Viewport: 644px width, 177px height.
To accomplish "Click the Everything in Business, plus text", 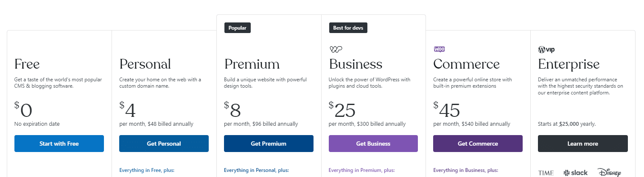I will 466,170.
